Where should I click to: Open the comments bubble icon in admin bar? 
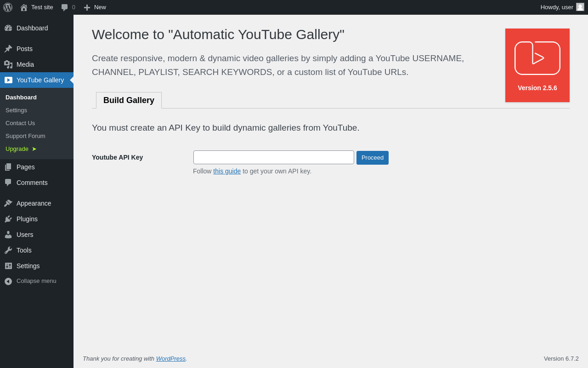click(65, 7)
